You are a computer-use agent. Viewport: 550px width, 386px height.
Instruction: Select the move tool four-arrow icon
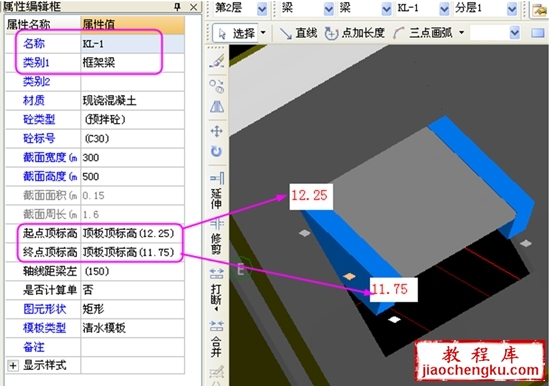pyautogui.click(x=216, y=131)
